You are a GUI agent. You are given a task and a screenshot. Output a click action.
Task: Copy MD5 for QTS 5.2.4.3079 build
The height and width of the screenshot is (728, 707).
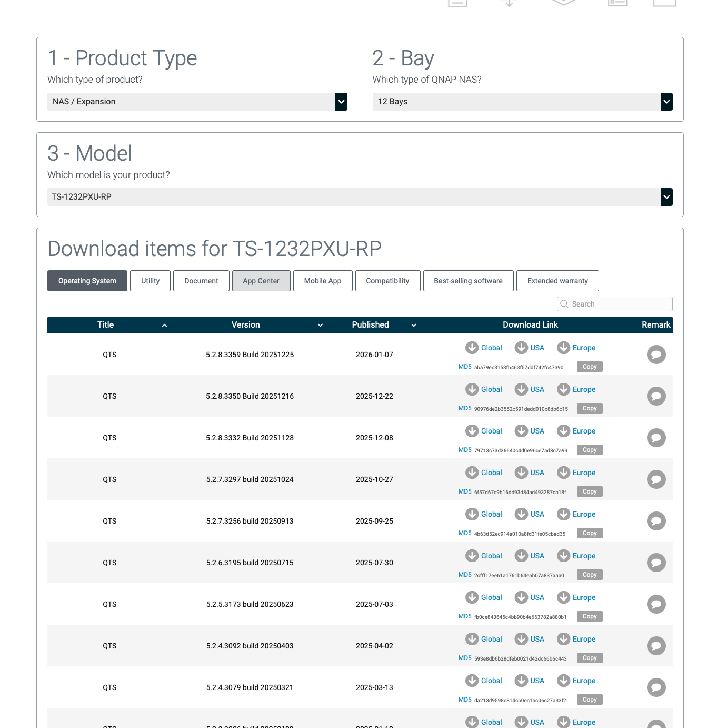coord(590,700)
